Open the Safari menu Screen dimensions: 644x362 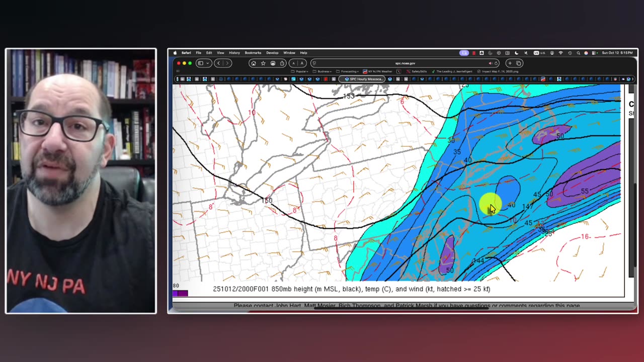tap(186, 53)
